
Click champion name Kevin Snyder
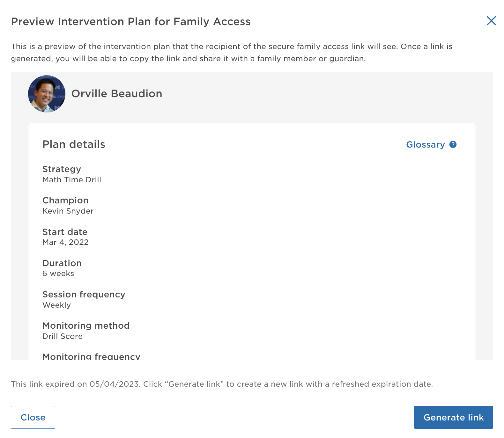68,211
